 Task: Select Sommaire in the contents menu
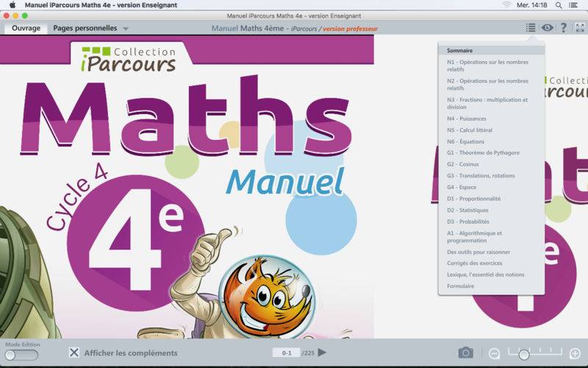491,50
